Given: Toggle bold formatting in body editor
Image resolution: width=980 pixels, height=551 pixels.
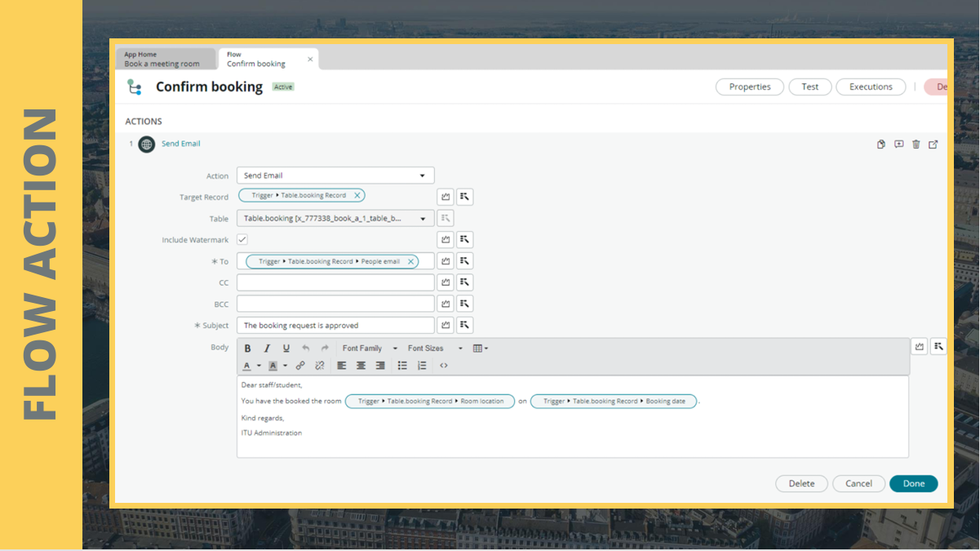Looking at the screenshot, I should (248, 349).
